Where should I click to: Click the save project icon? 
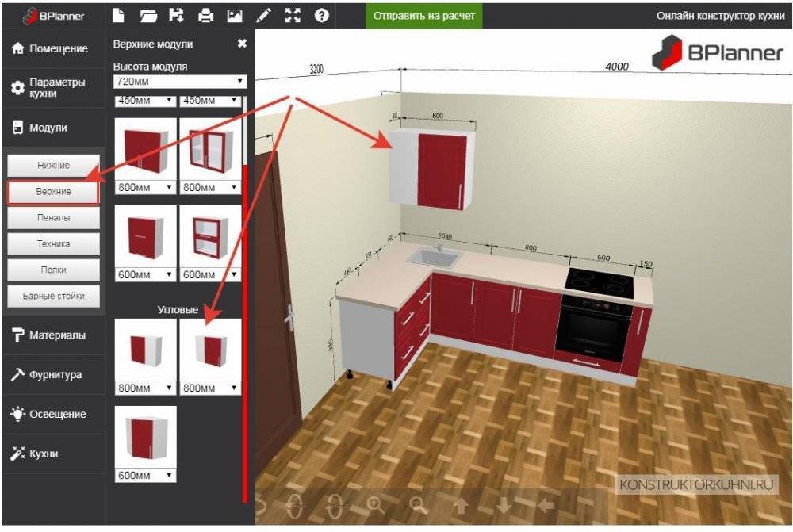(176, 15)
